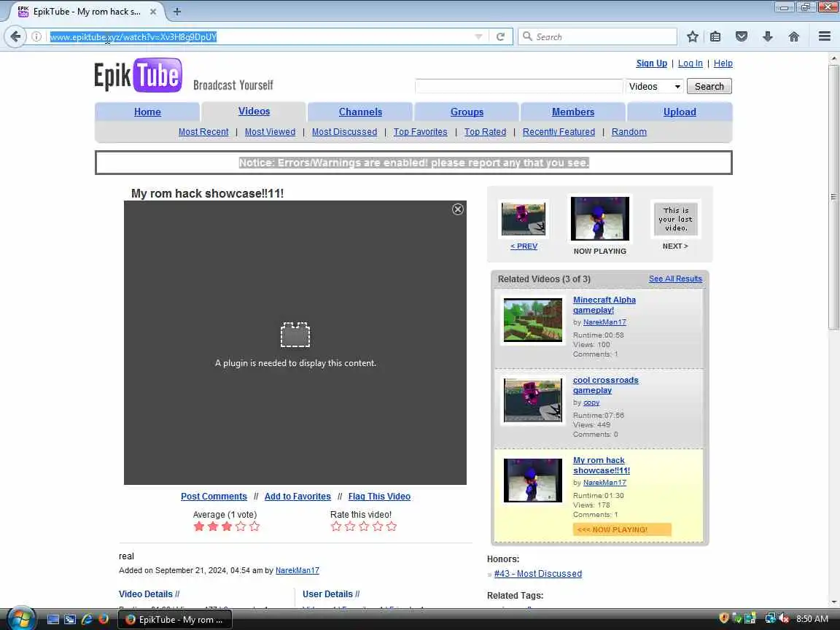The image size is (840, 630).
Task: Open the Upload tab
Action: 680,112
